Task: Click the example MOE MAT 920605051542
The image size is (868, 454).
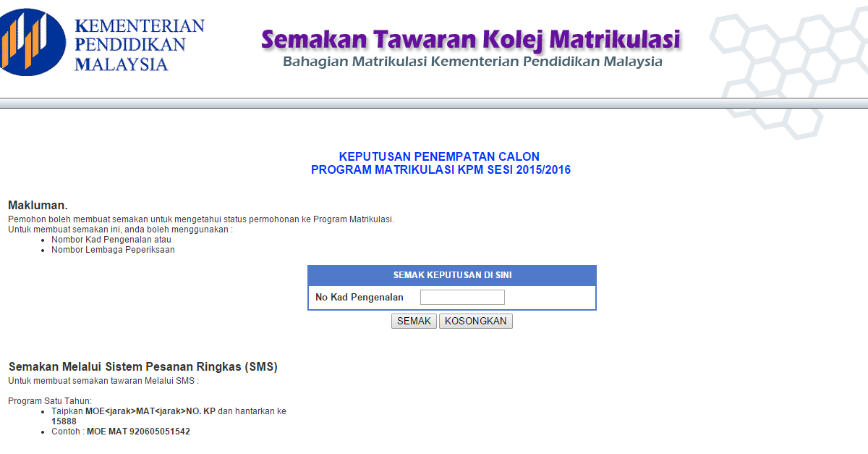Action: tap(138, 431)
